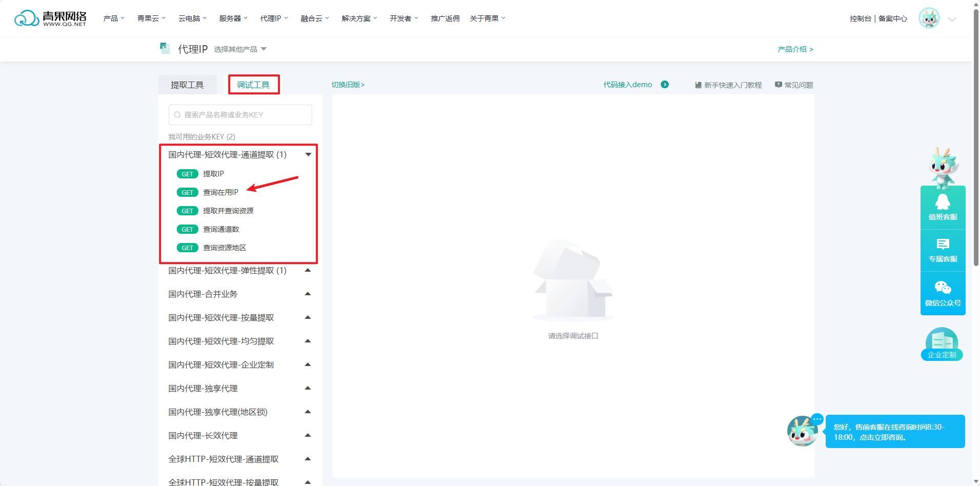The height and width of the screenshot is (486, 980).
Task: Open the online customer service mascot chat
Action: click(x=803, y=431)
